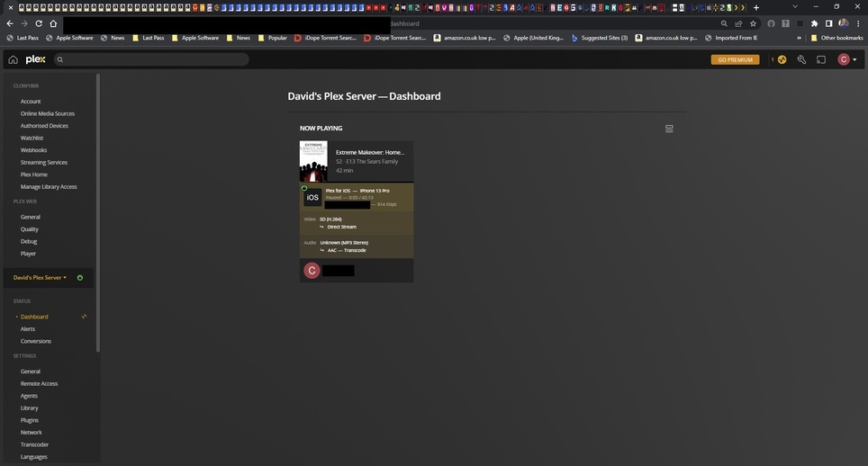Toggle the browser side panel

coord(828,23)
